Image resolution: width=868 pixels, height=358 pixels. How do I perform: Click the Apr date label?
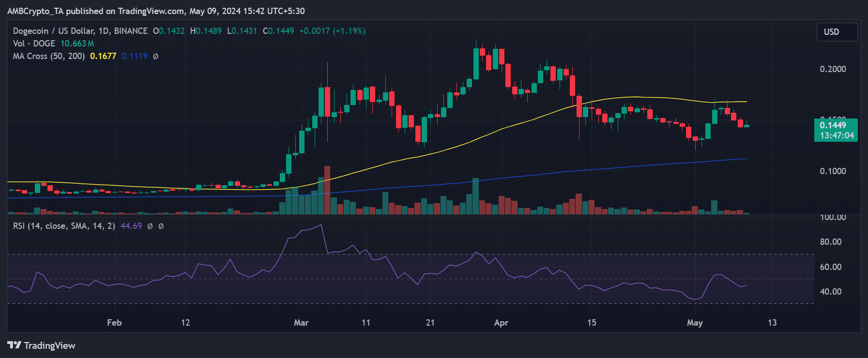tap(501, 323)
